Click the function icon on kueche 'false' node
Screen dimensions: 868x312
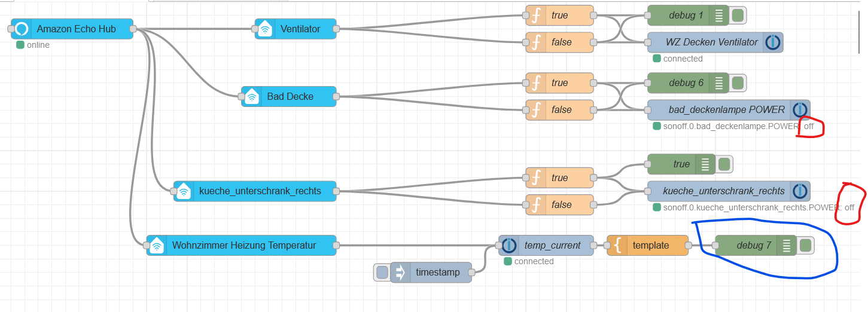click(537, 205)
